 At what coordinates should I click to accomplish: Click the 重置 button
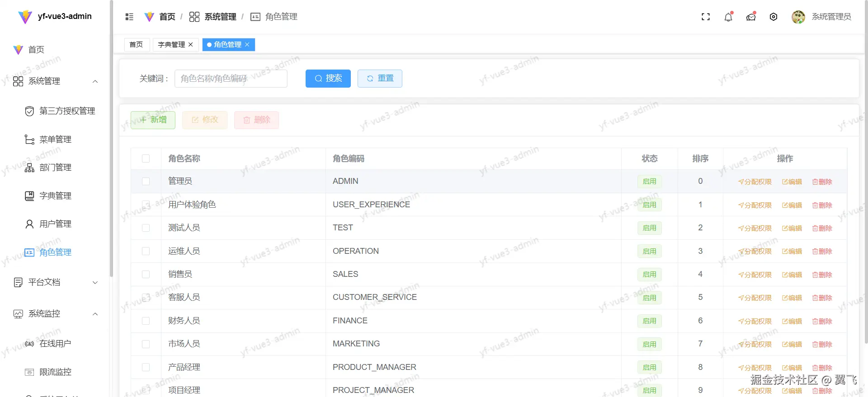380,79
